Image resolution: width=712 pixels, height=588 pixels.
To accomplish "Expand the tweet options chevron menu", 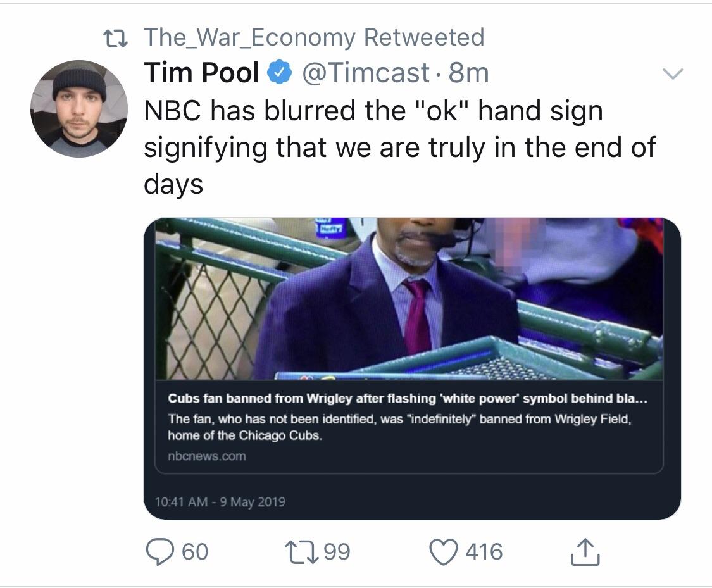I will pyautogui.click(x=673, y=73).
